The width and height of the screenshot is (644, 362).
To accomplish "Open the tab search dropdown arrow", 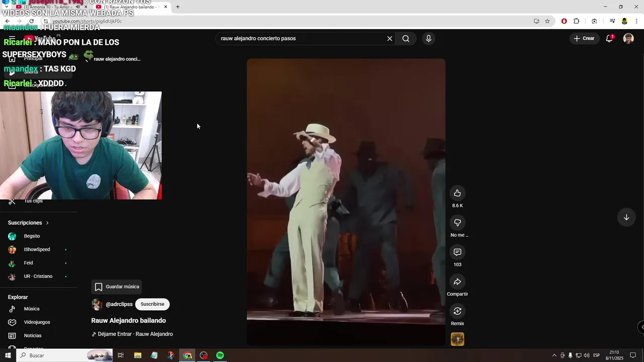I will tap(6, 7).
